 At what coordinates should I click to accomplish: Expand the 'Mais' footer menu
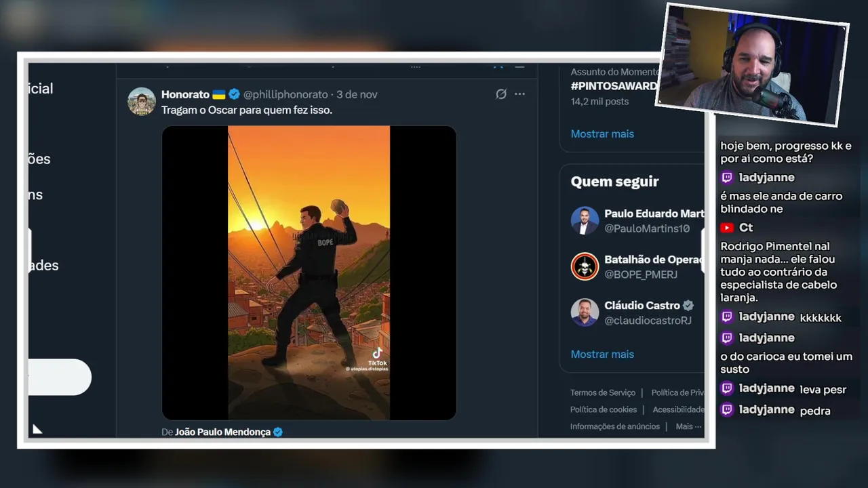click(x=689, y=426)
